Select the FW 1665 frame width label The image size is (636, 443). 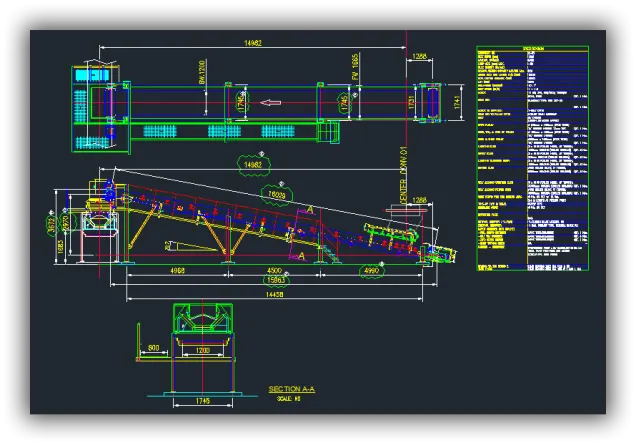pos(355,69)
